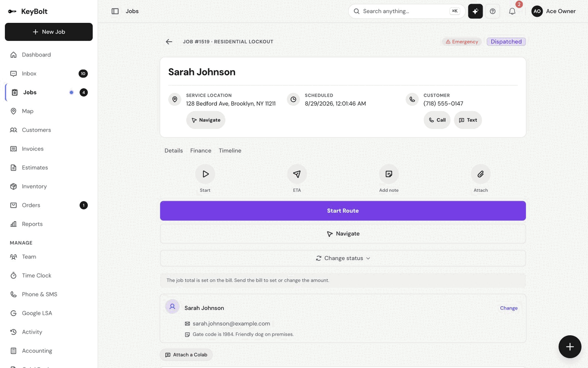Viewport: 588px width, 368px height.
Task: Open Map in the sidebar
Action: [x=49, y=111]
